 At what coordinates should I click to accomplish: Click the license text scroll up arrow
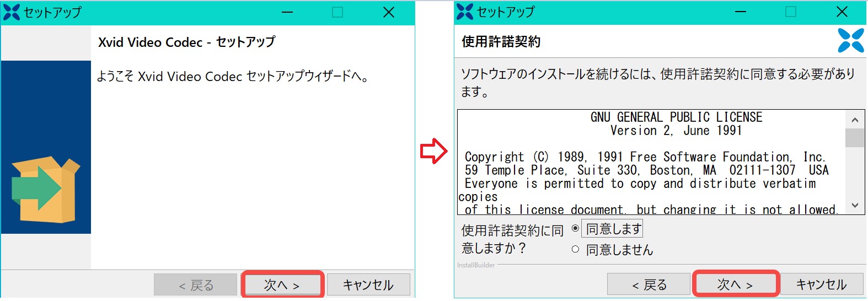coord(855,120)
